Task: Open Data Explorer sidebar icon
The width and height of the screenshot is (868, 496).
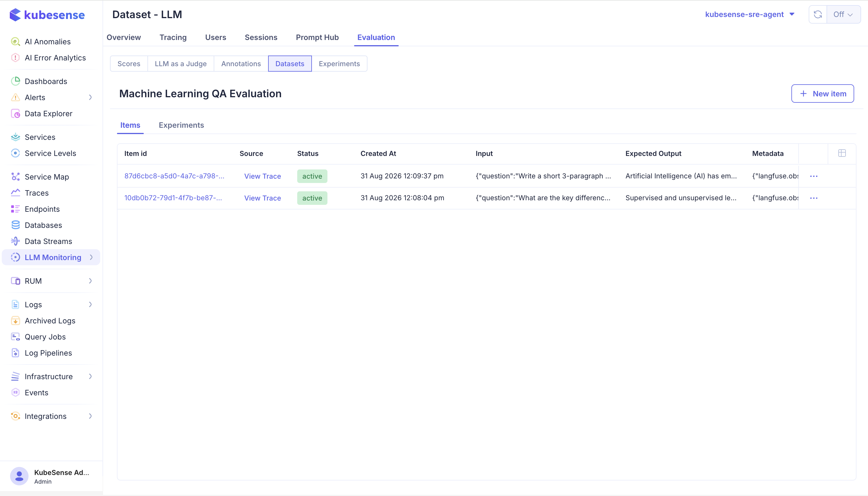Action: (x=15, y=113)
